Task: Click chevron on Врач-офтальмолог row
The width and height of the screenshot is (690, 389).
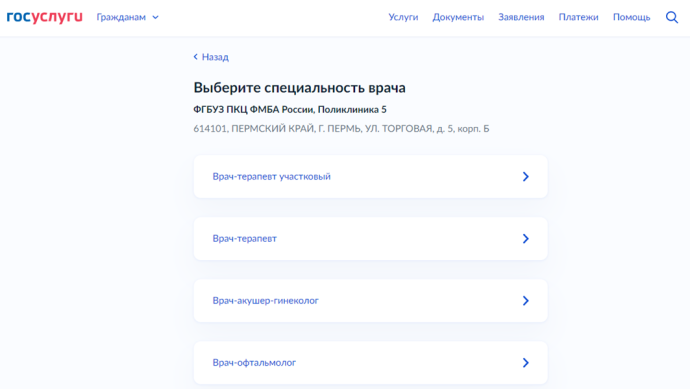Action: (x=525, y=363)
